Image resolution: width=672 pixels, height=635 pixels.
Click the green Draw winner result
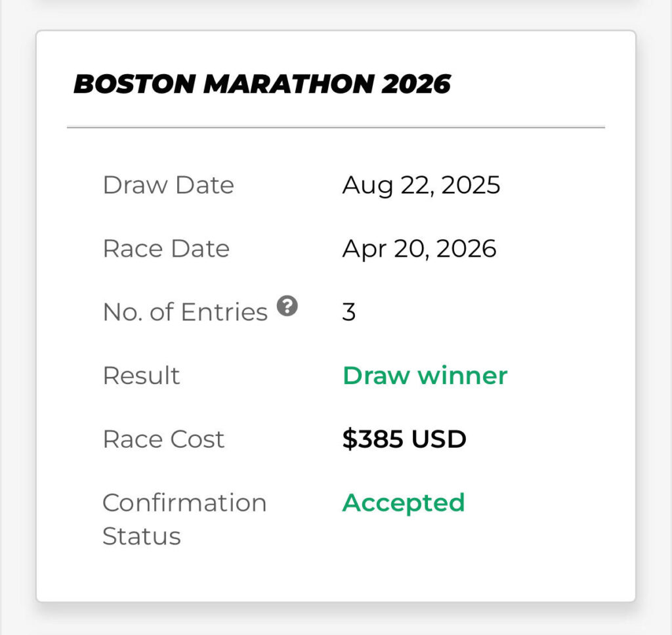[x=425, y=376]
